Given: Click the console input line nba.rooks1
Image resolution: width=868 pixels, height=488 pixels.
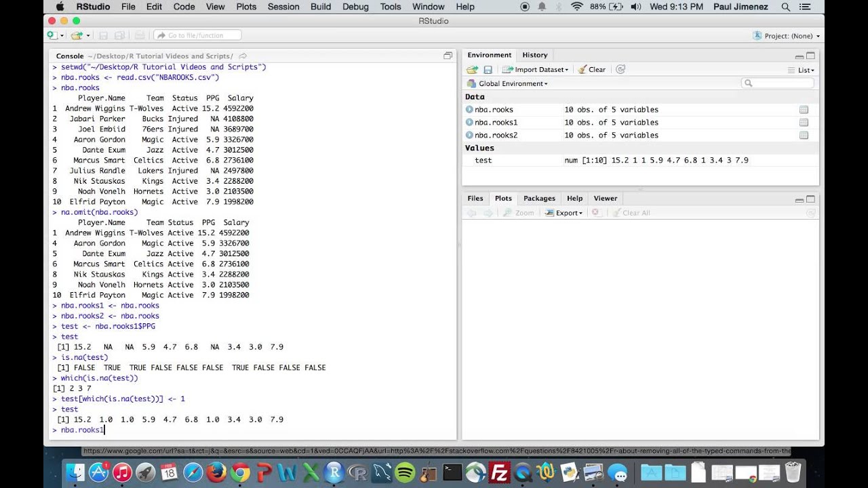Looking at the screenshot, I should (82, 430).
